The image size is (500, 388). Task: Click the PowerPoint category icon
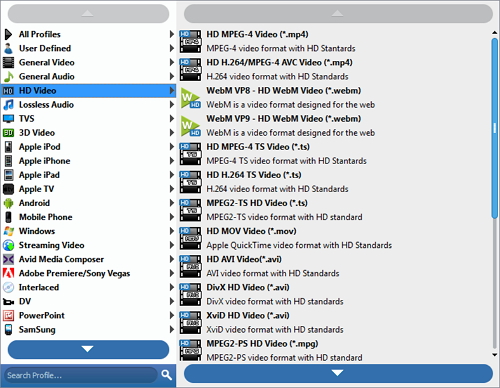coord(8,315)
